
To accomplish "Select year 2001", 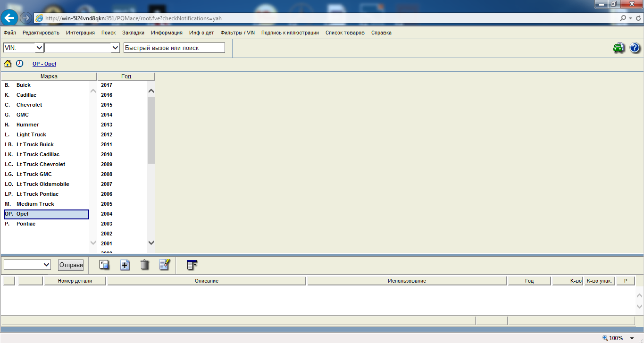I will click(x=107, y=243).
